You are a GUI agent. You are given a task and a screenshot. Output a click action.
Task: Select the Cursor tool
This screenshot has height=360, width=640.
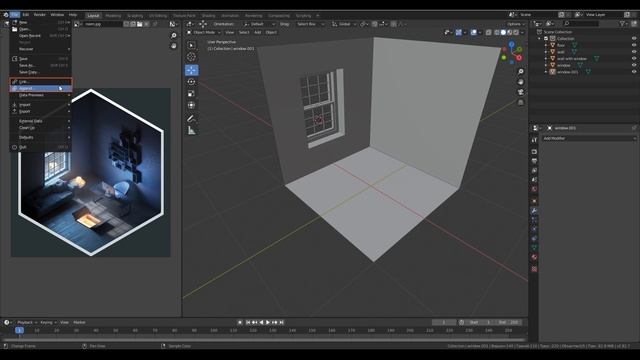[x=191, y=57]
